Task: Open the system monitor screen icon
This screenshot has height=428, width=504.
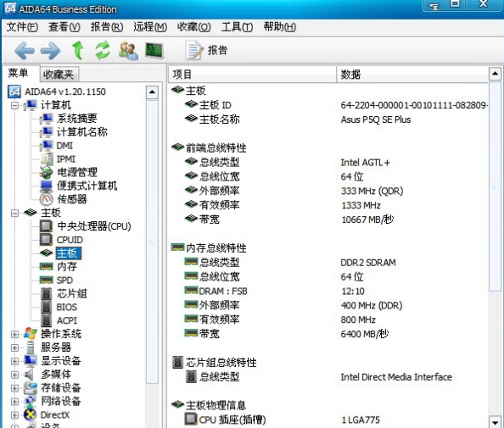Action: pyautogui.click(x=154, y=50)
